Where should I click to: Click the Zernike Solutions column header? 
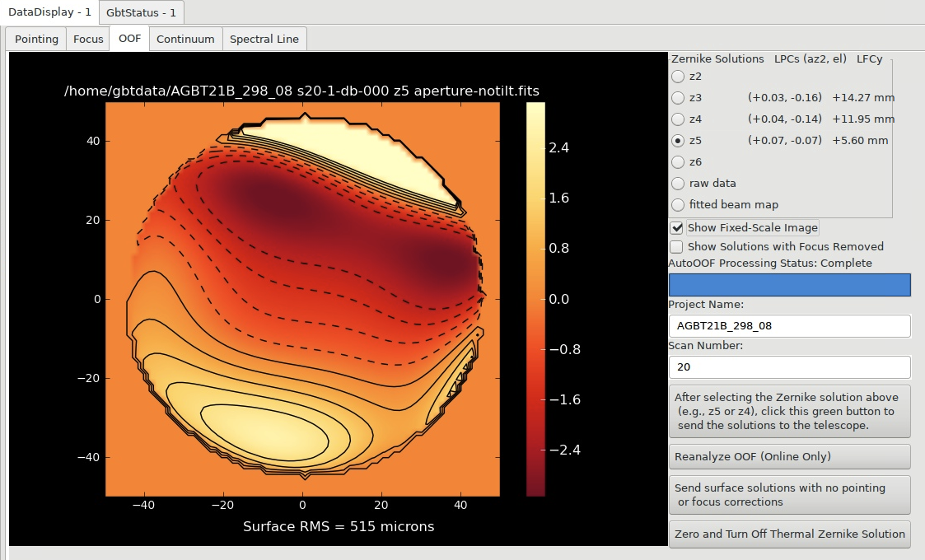click(x=717, y=59)
